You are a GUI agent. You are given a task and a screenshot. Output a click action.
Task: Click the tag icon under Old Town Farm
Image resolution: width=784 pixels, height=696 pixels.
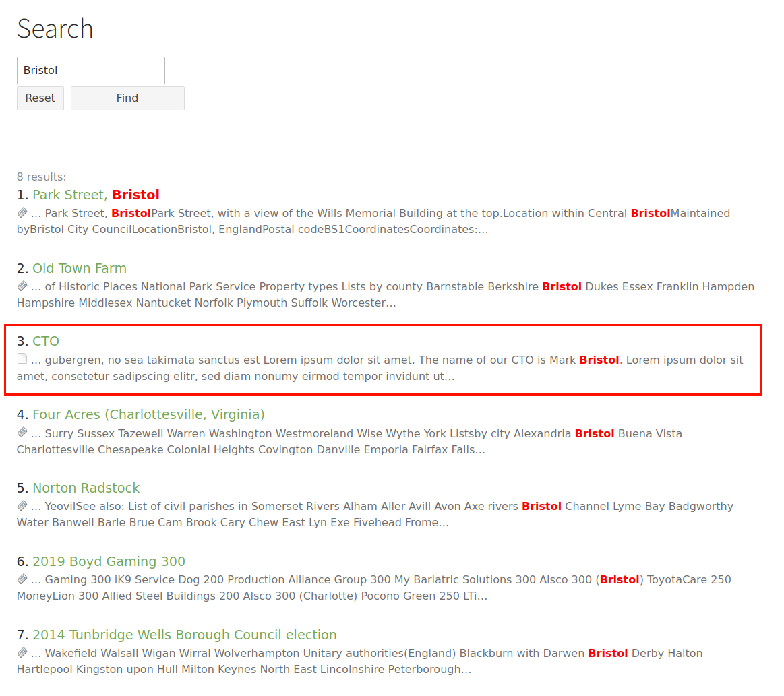pyautogui.click(x=21, y=286)
